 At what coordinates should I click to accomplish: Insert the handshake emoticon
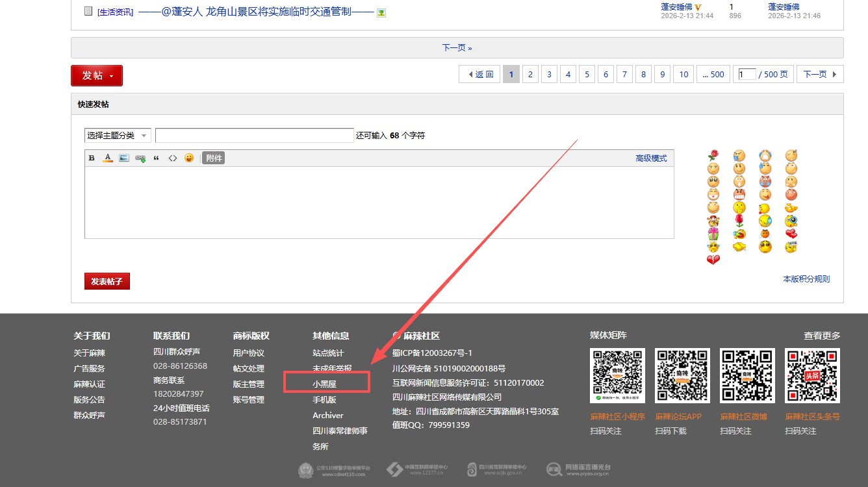coord(739,247)
